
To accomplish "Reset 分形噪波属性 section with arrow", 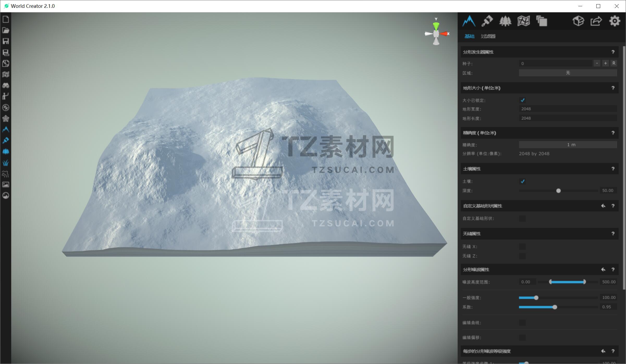I will (x=603, y=269).
